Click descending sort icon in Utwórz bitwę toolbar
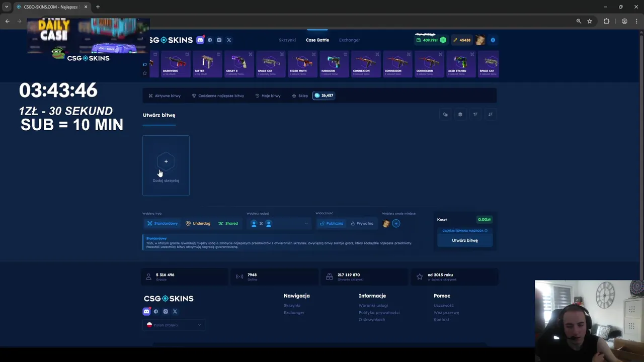Image resolution: width=644 pixels, height=362 pixels. 490,115
